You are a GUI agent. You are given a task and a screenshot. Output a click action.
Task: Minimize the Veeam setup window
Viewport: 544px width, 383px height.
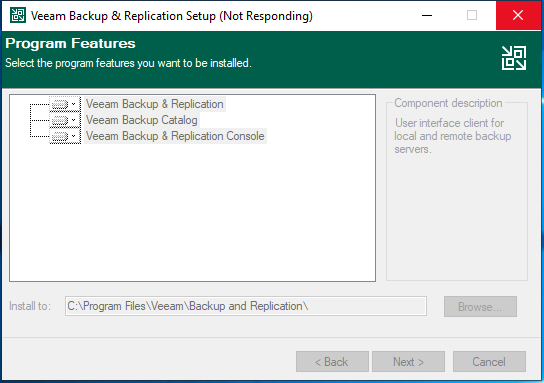427,15
